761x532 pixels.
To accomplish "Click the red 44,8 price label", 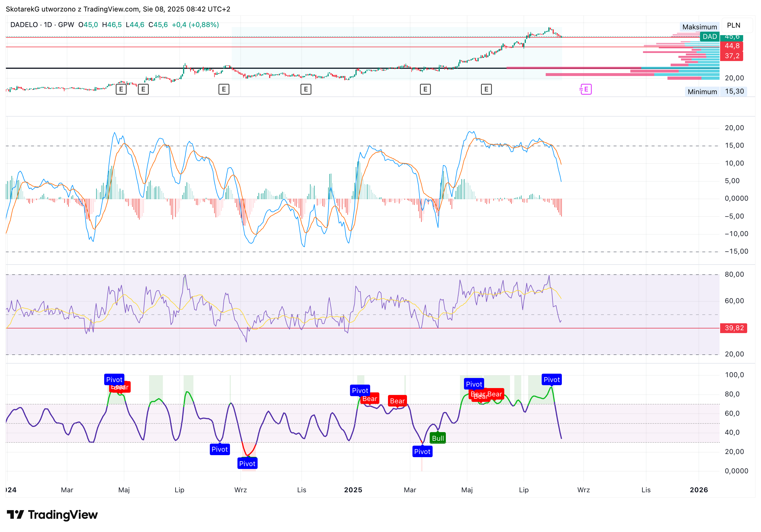I will click(732, 46).
